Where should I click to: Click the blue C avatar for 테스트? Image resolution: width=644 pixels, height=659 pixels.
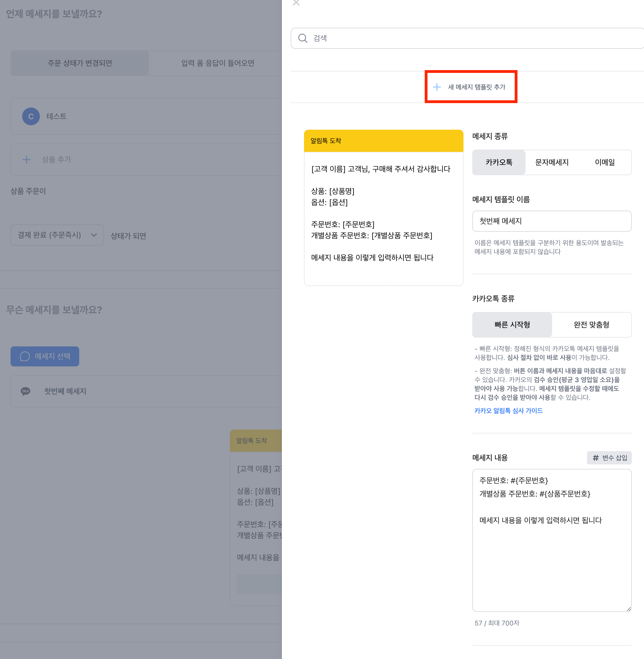pyautogui.click(x=31, y=116)
